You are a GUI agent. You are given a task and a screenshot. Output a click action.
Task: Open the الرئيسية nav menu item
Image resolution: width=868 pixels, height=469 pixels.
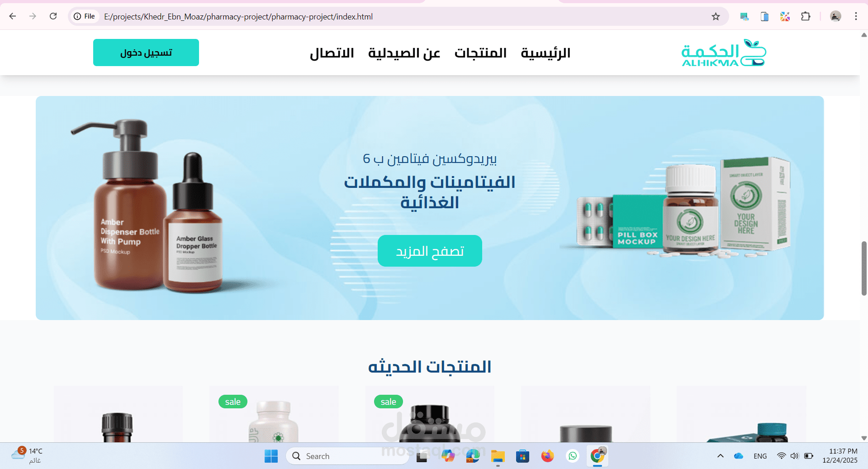pyautogui.click(x=545, y=53)
